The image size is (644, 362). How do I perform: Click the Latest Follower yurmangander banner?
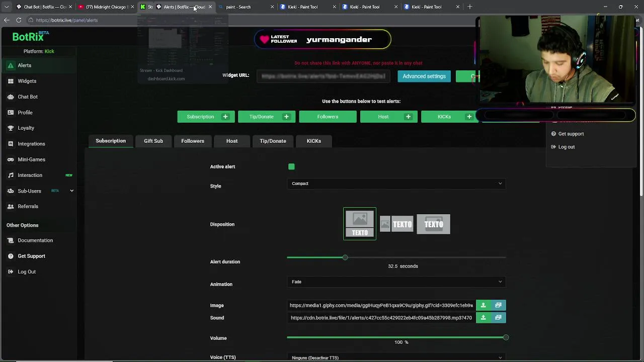click(323, 40)
